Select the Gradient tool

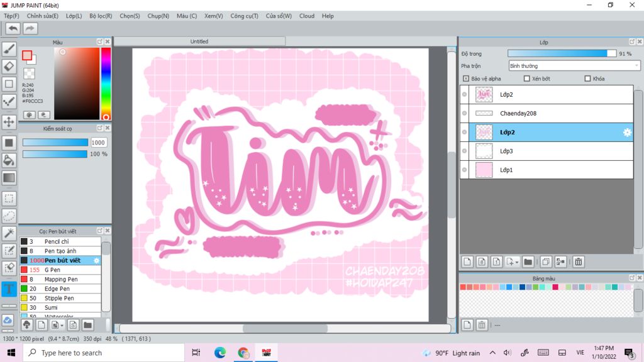(x=9, y=178)
